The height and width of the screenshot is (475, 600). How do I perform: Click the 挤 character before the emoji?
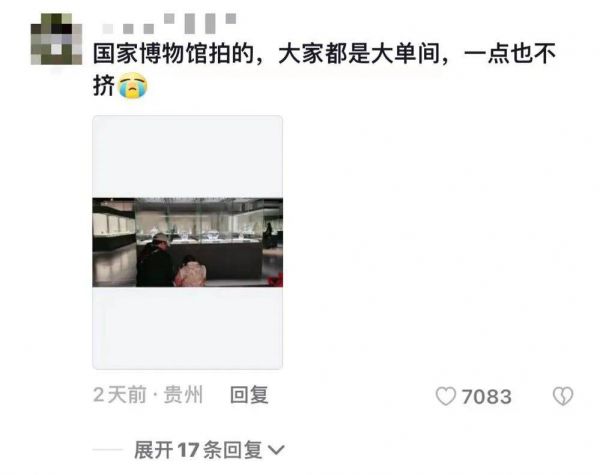104,86
